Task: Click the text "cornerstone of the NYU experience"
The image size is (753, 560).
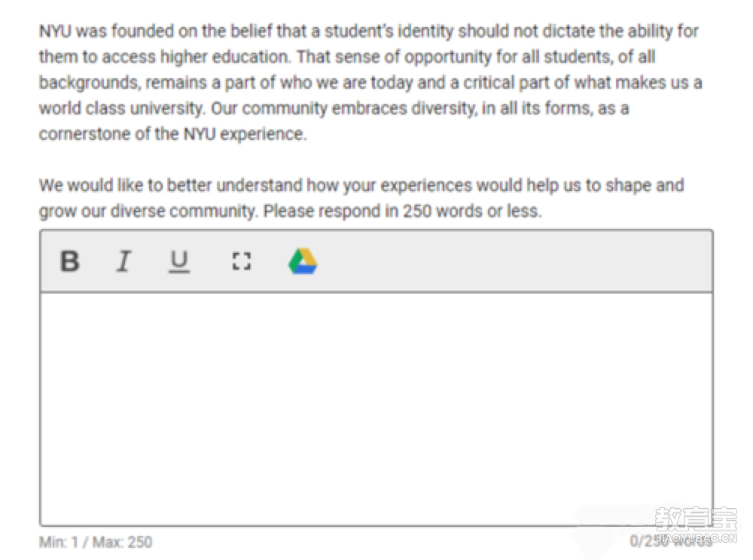Action: tap(172, 134)
